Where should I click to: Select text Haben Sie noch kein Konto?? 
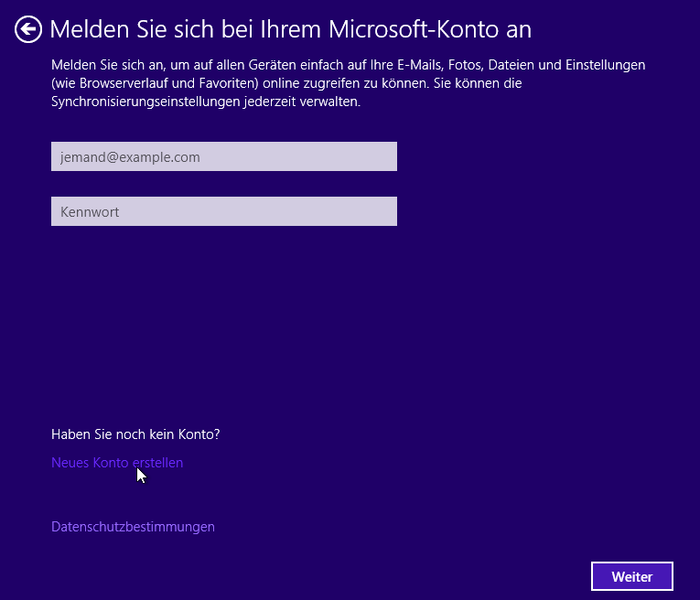coord(135,434)
